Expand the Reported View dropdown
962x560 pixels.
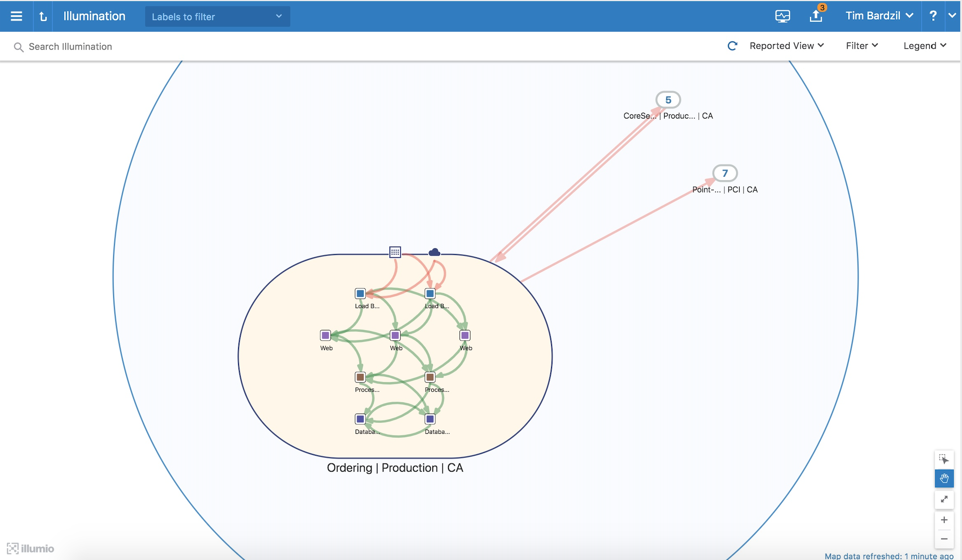click(787, 46)
